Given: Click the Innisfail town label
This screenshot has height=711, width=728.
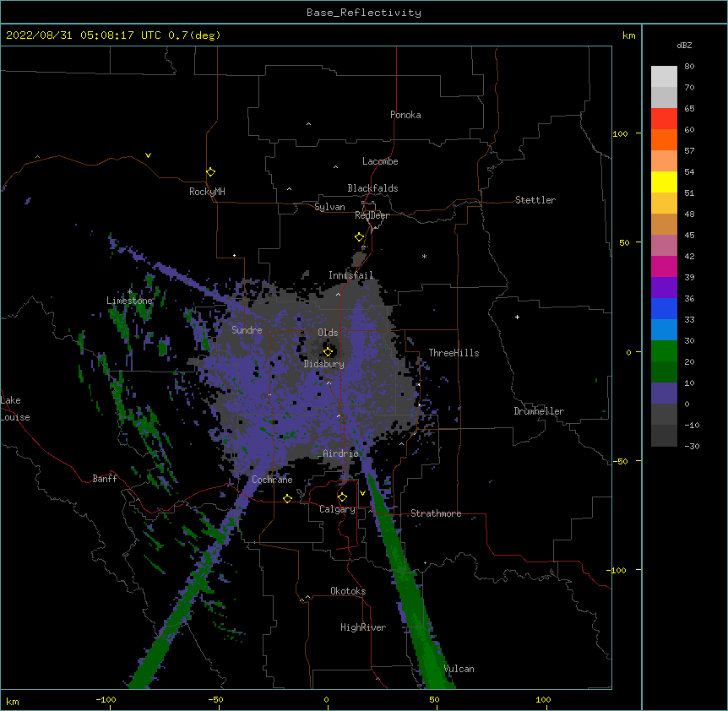Looking at the screenshot, I should point(351,275).
